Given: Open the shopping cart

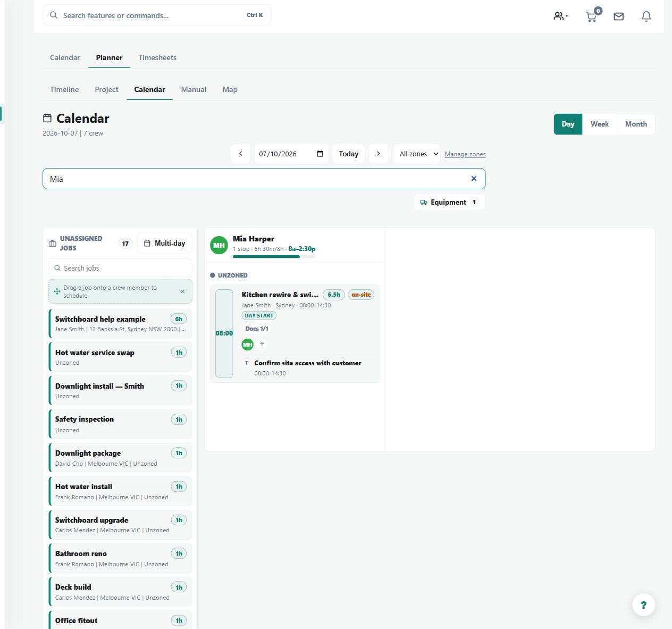Looking at the screenshot, I should coord(592,16).
